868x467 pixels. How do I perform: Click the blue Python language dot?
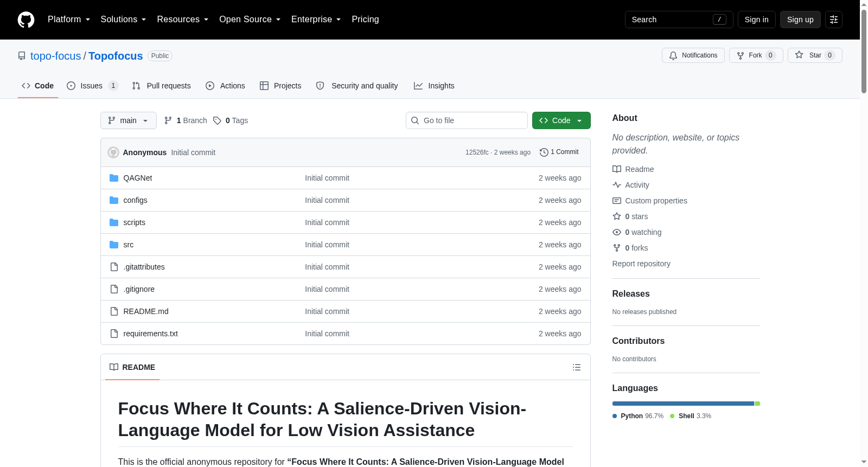click(x=615, y=416)
